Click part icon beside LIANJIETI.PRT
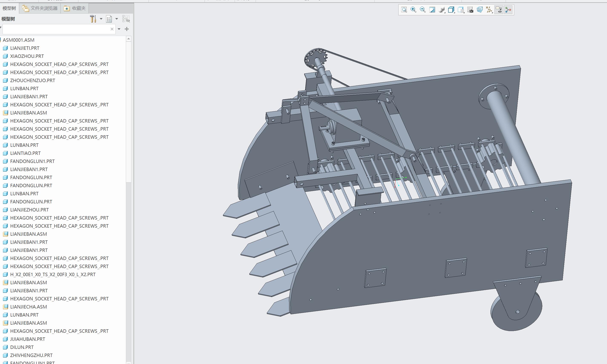607x364 pixels. [5, 48]
